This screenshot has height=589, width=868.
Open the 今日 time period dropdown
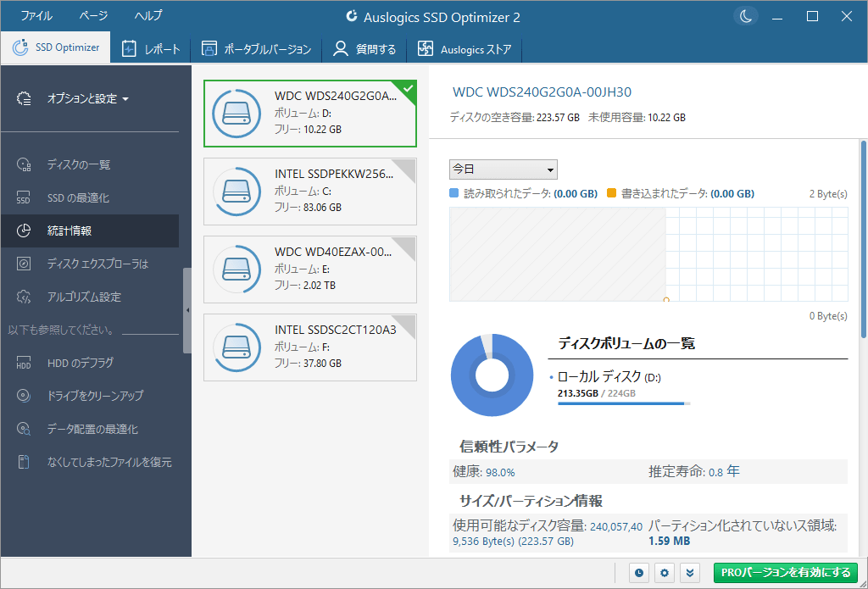point(503,169)
